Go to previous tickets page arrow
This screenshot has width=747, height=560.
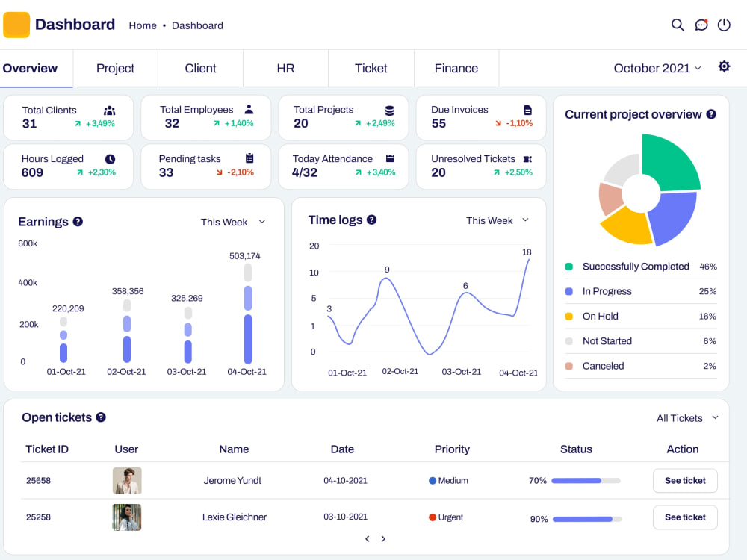(x=368, y=538)
